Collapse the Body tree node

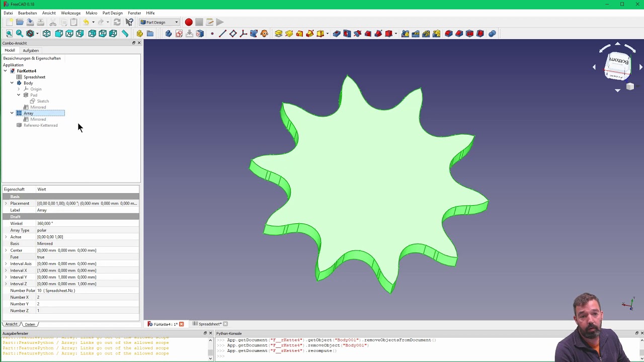(12, 83)
